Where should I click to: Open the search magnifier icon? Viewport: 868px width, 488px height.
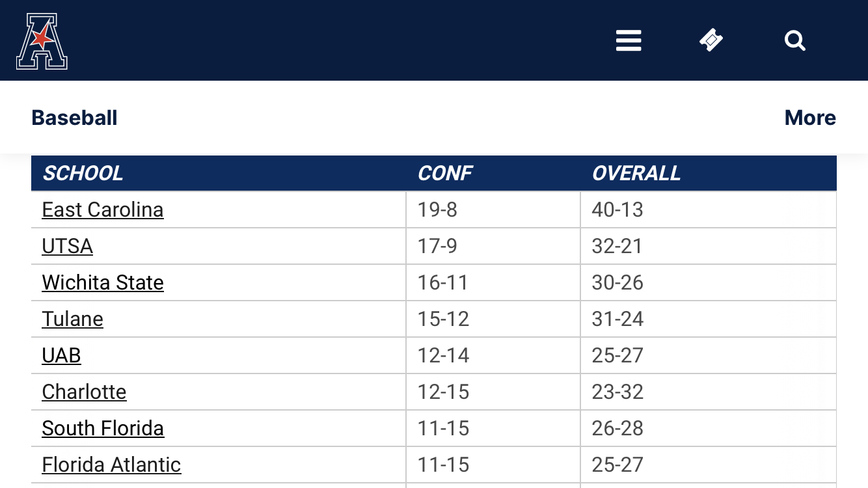[794, 40]
